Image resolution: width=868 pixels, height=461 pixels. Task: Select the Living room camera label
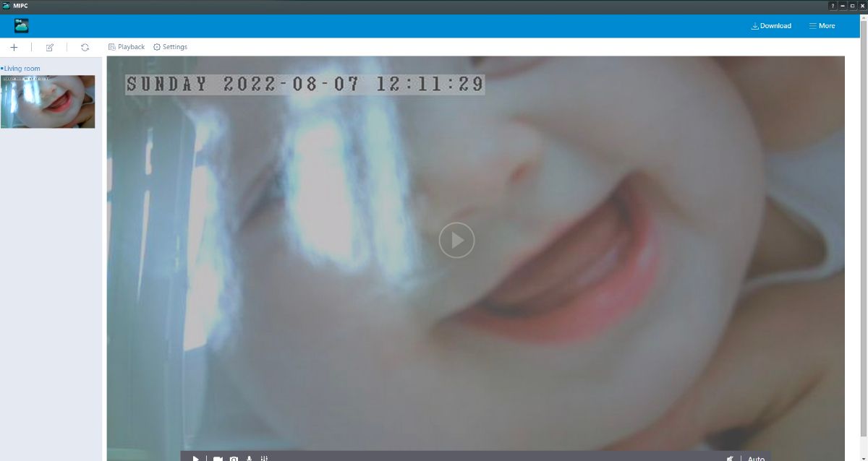coord(22,69)
